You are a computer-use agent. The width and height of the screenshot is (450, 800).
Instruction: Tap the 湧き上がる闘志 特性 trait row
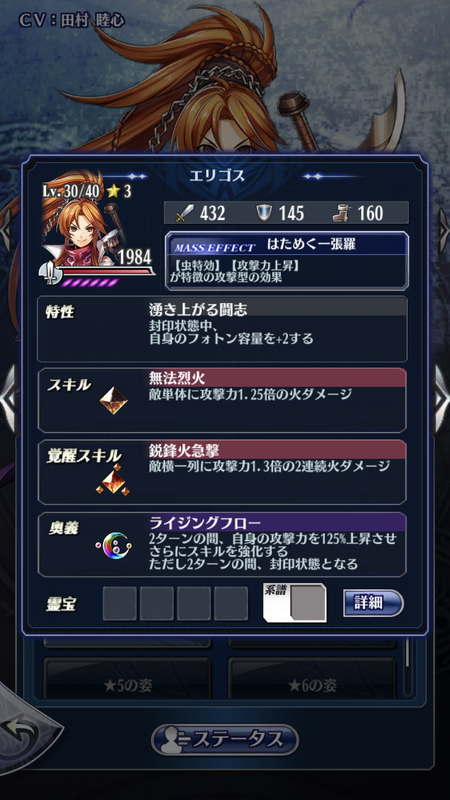(222, 329)
